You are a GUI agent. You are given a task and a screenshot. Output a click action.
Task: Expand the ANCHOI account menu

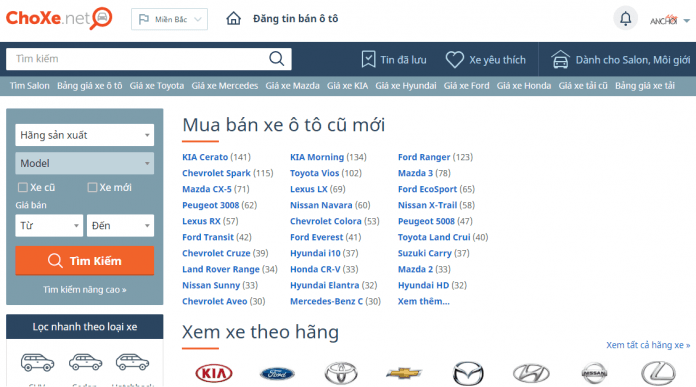(x=669, y=20)
